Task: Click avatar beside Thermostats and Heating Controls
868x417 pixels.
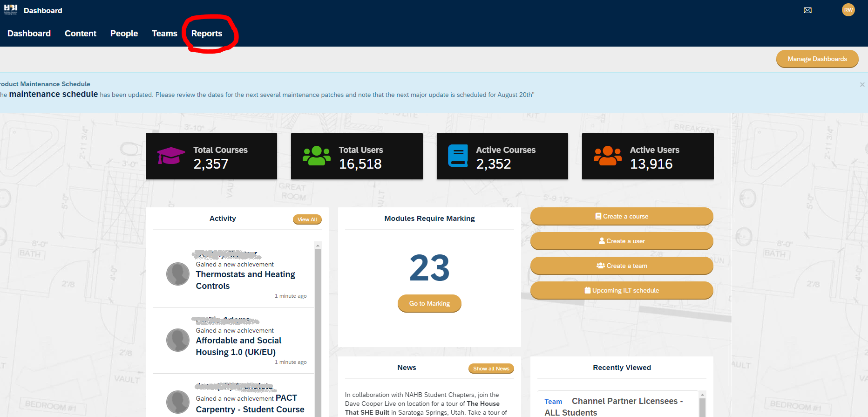Action: tap(178, 274)
